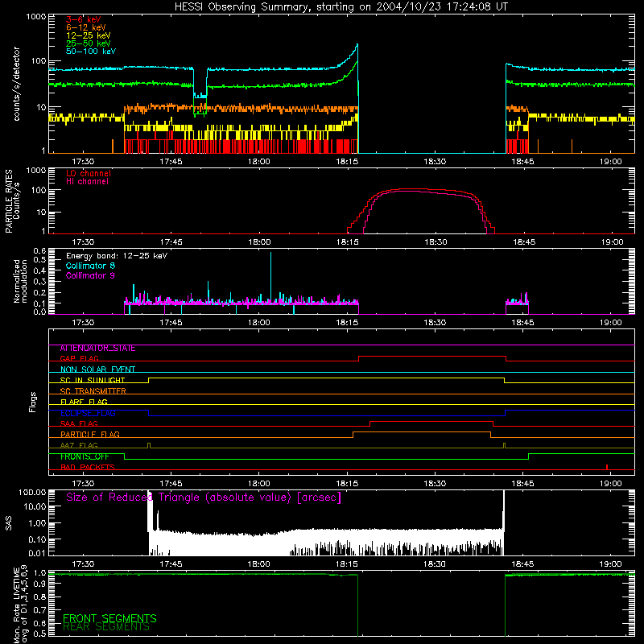
Task: Click the Normalized modulation axis label
Action: 20,281
